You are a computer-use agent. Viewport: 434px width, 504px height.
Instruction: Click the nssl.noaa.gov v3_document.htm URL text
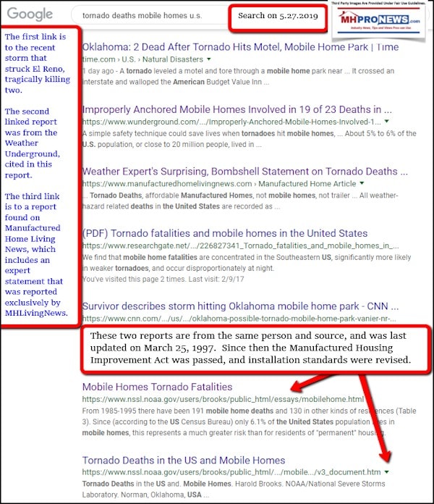click(x=231, y=472)
